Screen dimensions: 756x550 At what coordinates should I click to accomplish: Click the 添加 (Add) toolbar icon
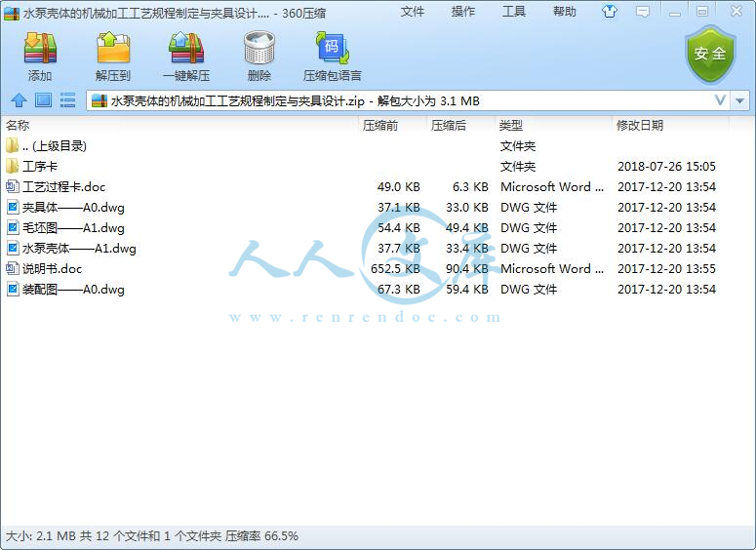(x=40, y=48)
